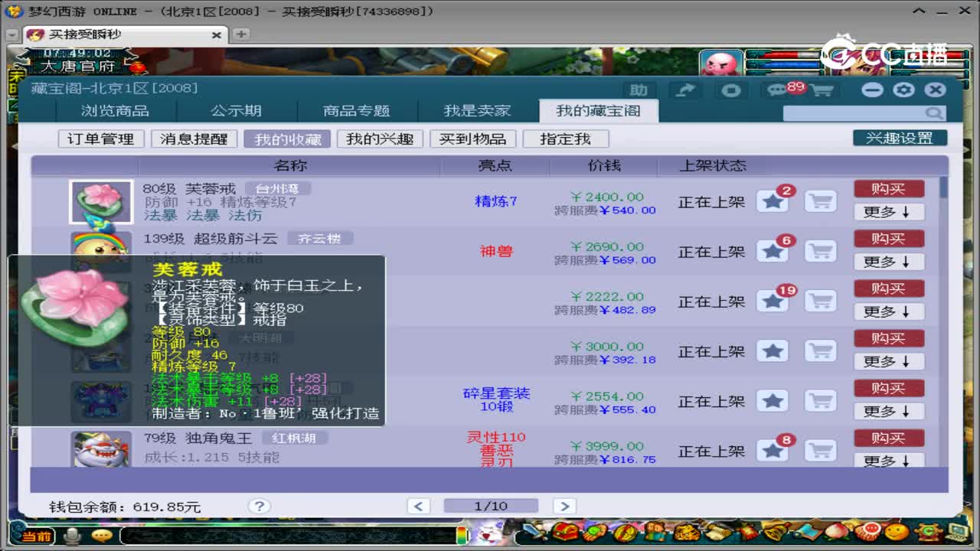Click the white pet face in bottom bar
This screenshot has height=551, width=980.
pyautogui.click(x=488, y=533)
